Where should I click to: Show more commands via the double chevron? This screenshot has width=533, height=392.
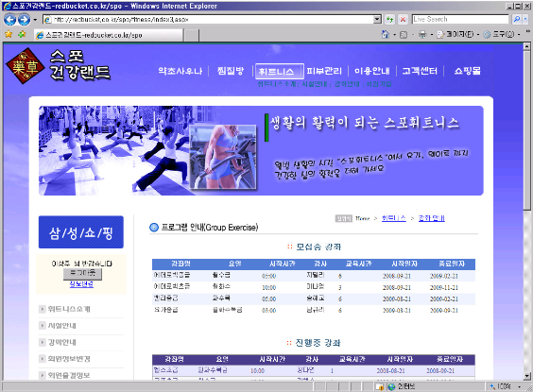click(528, 31)
